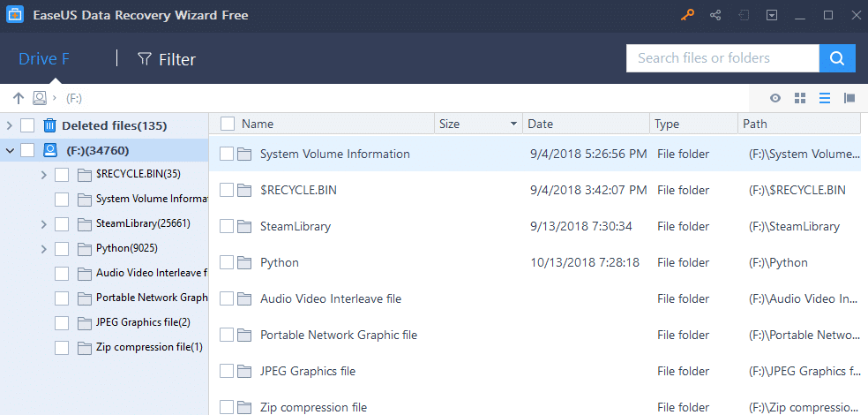The image size is (868, 415).
Task: Expand the $RECYCLE.BIN(35) tree node
Action: tap(44, 175)
